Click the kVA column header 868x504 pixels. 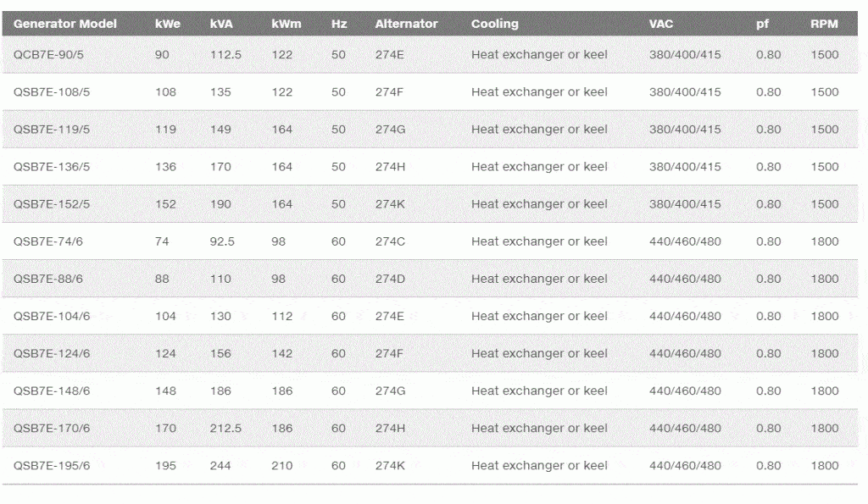click(x=221, y=24)
